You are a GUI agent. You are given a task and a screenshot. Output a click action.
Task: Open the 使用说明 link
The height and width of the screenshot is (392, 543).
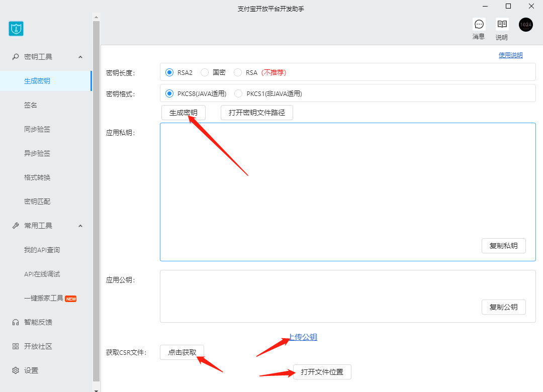point(510,55)
